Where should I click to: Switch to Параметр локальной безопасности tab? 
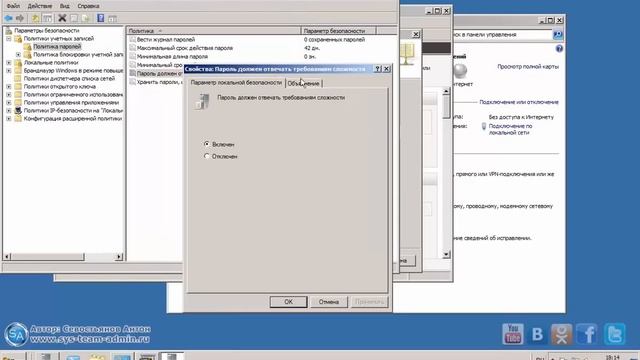point(236,83)
